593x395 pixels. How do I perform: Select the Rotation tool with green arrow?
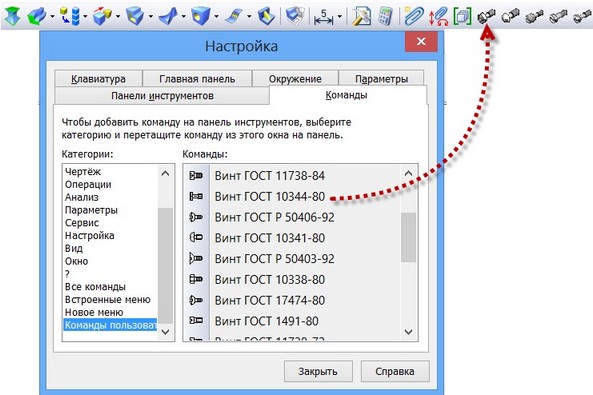pyautogui.click(x=37, y=16)
